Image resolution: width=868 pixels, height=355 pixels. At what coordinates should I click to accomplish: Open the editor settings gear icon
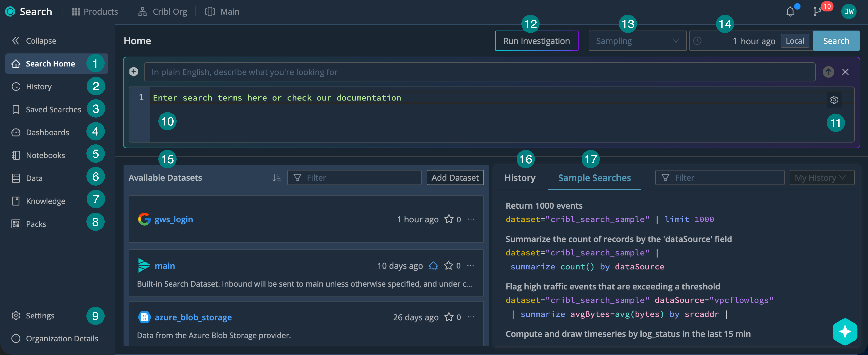pyautogui.click(x=834, y=100)
